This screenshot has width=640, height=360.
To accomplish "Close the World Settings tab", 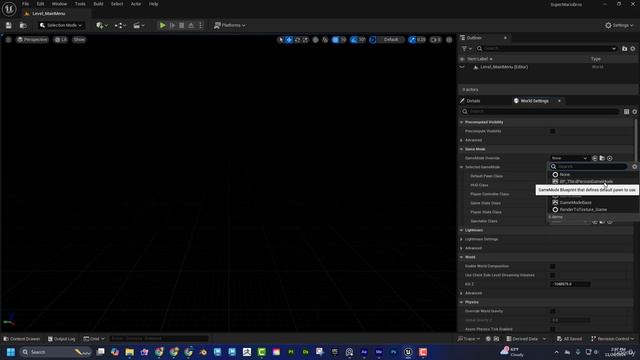I will [x=559, y=101].
